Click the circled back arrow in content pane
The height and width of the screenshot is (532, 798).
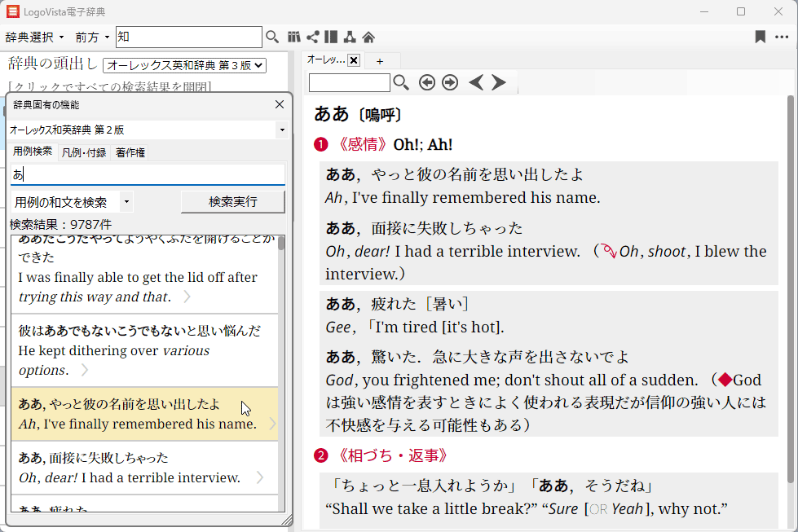point(426,82)
